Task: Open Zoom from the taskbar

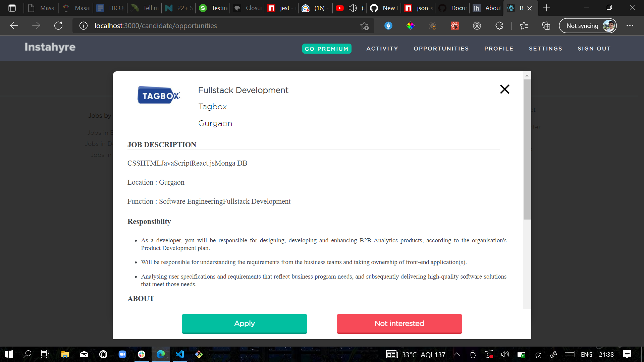Action: pos(122,354)
